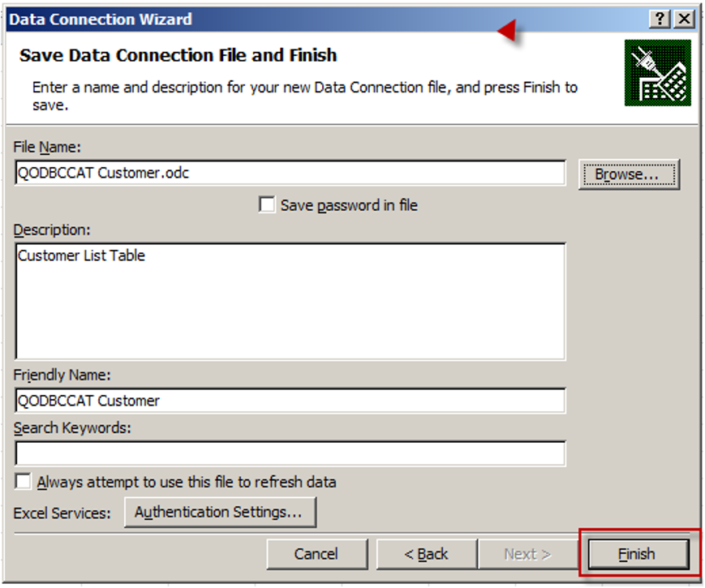Enable Save password in file
Image resolution: width=705 pixels, height=588 pixels.
pos(267,205)
